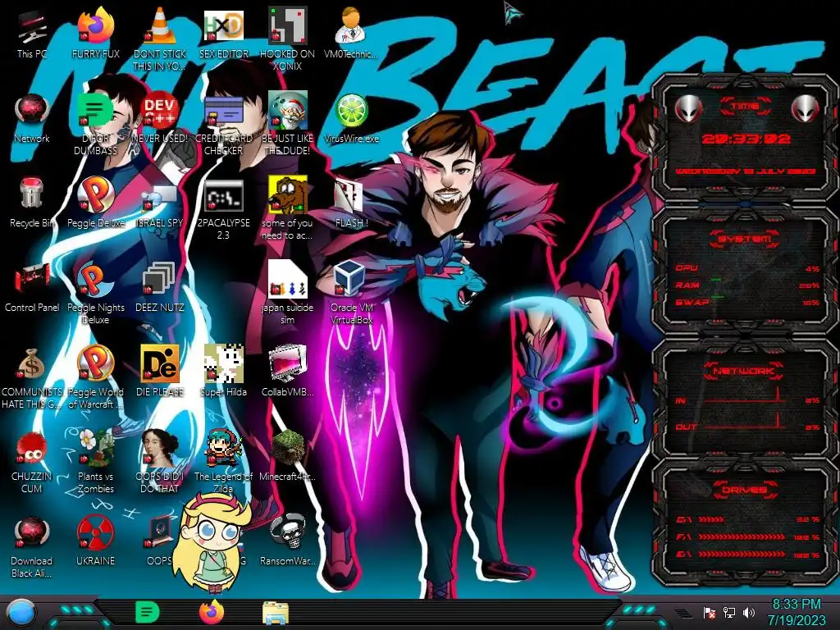
Task: Open the This PC desktop icon
Action: pyautogui.click(x=32, y=27)
